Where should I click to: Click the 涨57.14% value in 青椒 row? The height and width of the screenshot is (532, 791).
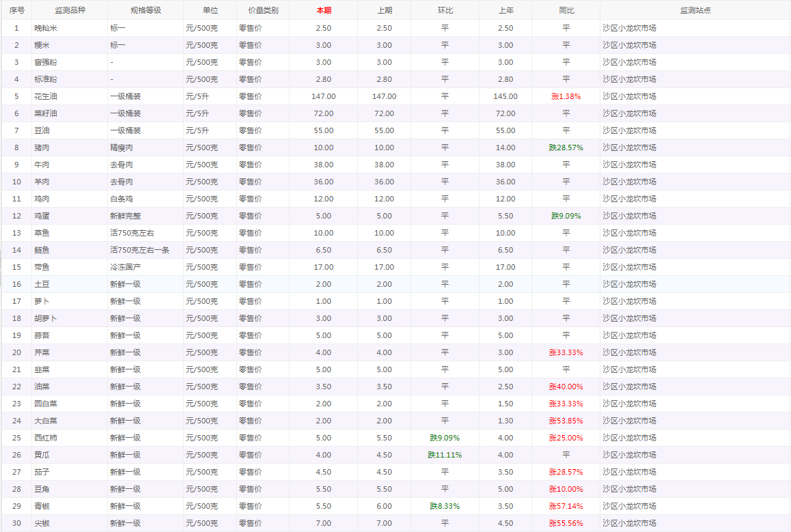pos(566,506)
